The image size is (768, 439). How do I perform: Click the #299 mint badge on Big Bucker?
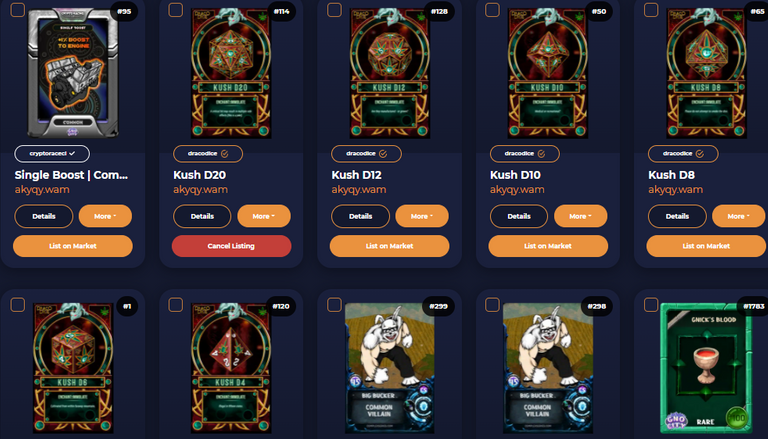coord(438,306)
